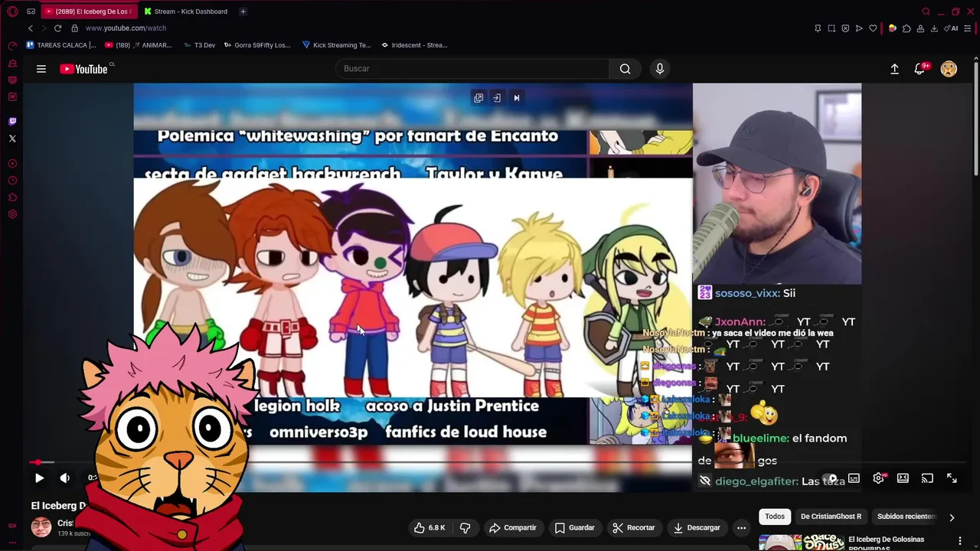The image size is (980, 551).
Task: Open the Opera main menu logo
Action: point(12,11)
